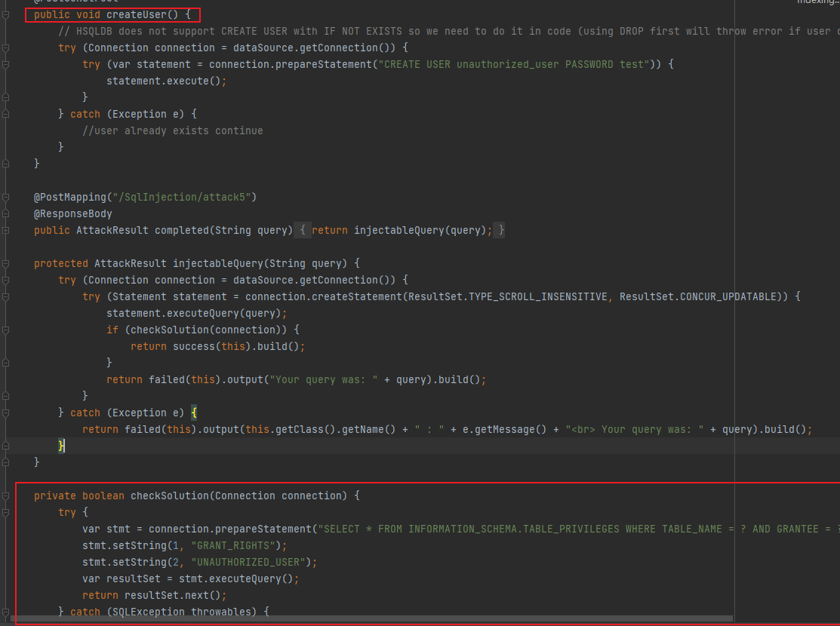Collapse the injectableQuery method fold marker

tap(6, 263)
